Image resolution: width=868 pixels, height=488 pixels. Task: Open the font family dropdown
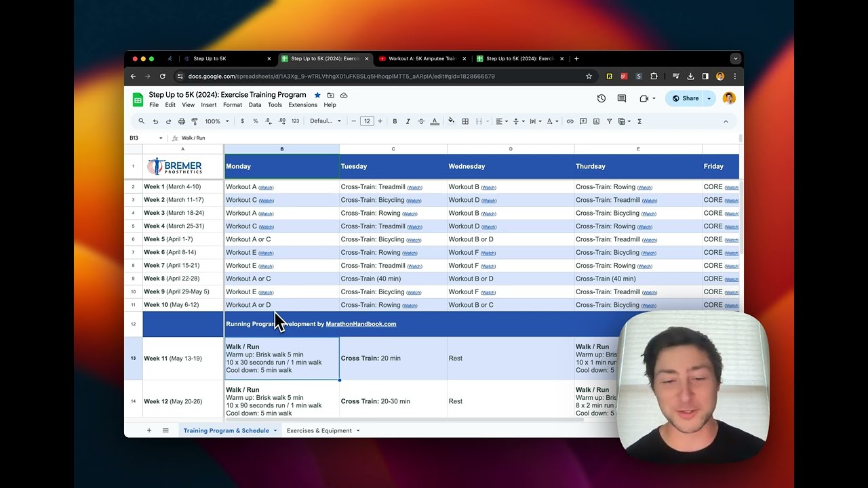pyautogui.click(x=325, y=121)
